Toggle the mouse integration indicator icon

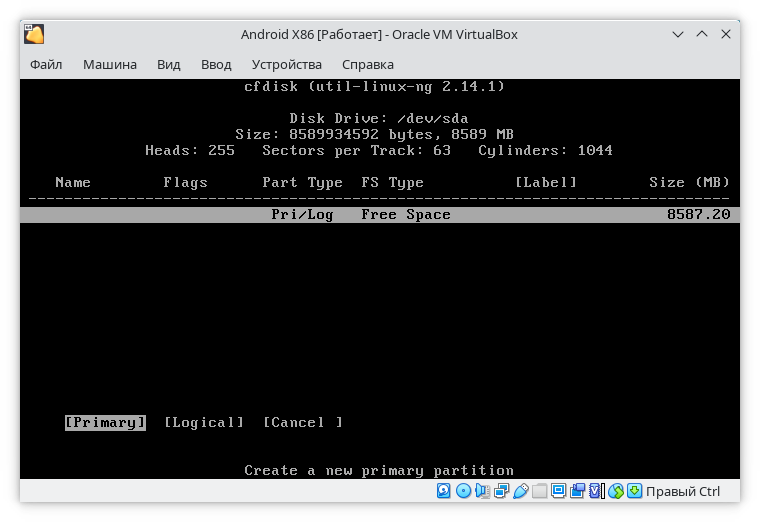[616, 491]
